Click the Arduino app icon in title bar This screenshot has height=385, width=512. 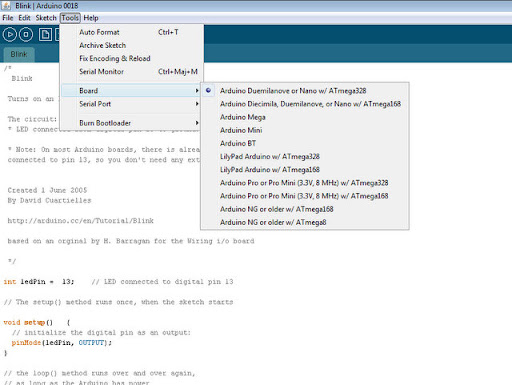6,6
